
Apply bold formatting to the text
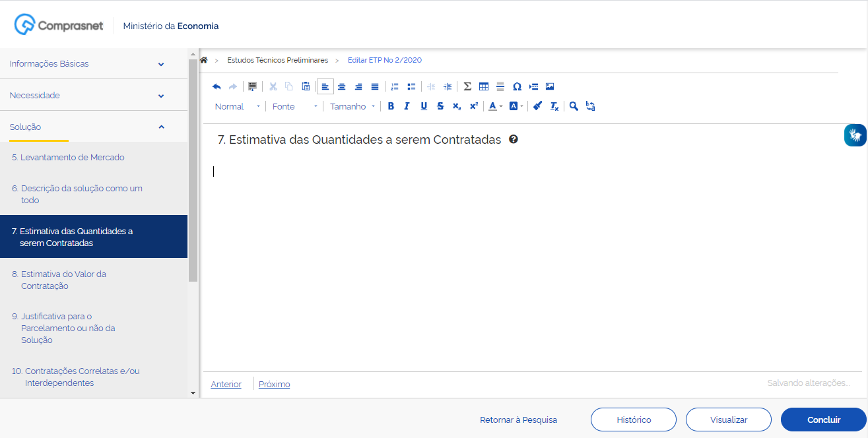click(x=391, y=106)
